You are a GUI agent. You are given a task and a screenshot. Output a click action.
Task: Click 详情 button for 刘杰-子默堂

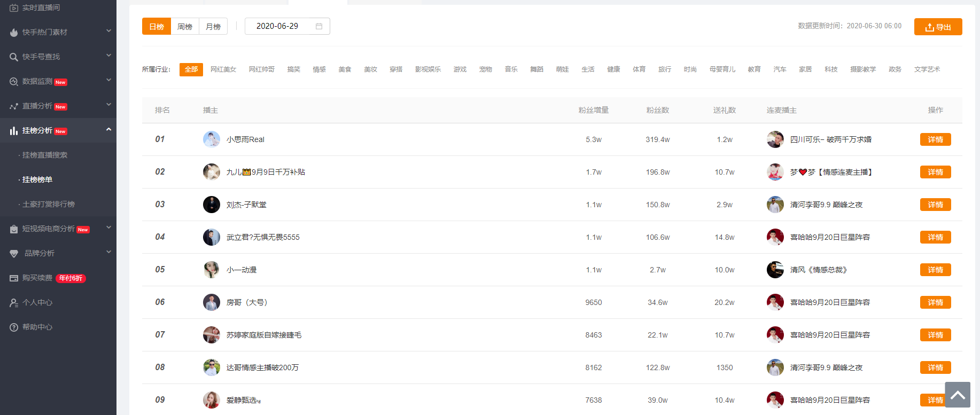click(936, 205)
